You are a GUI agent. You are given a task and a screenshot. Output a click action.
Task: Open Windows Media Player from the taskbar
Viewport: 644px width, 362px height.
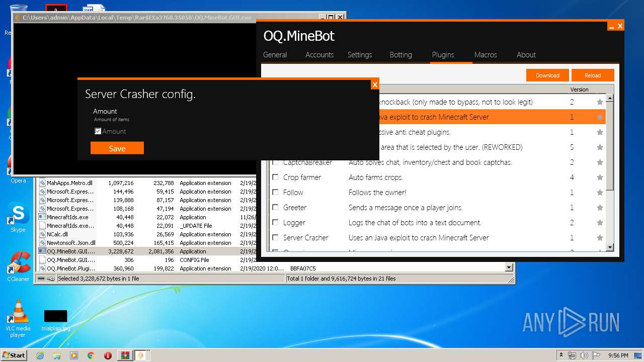pos(74,355)
